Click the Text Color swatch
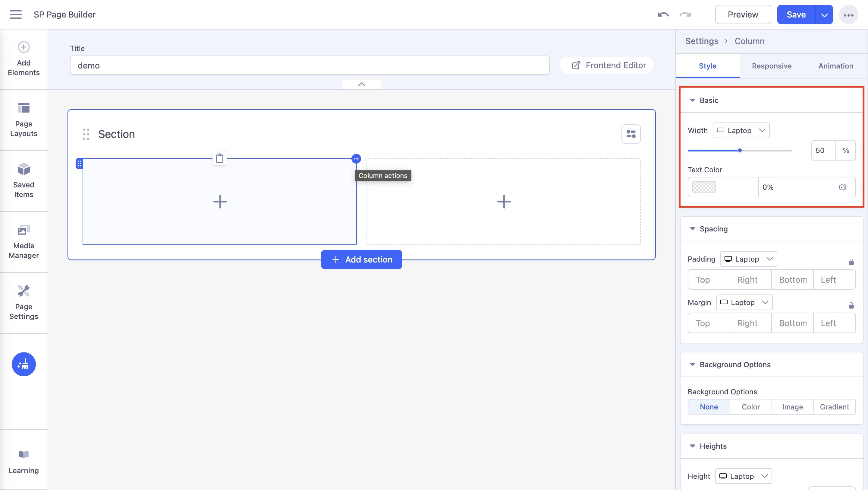The height and width of the screenshot is (490, 868). tap(703, 187)
